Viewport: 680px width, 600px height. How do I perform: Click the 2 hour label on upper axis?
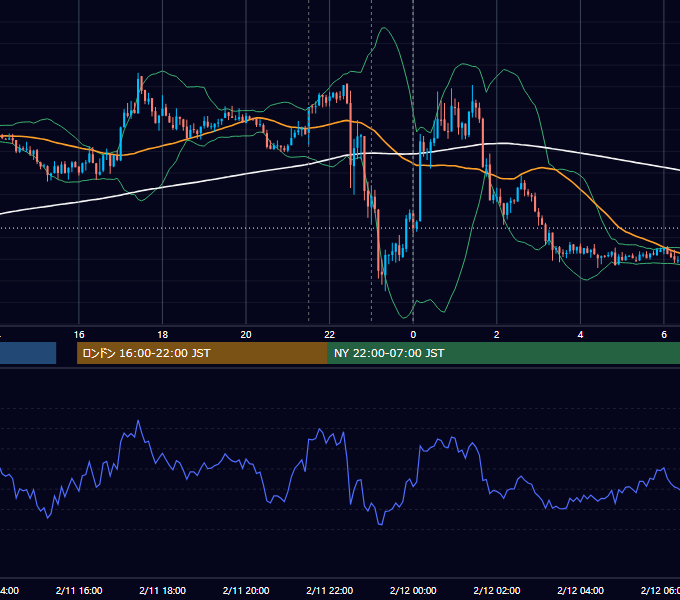497,335
